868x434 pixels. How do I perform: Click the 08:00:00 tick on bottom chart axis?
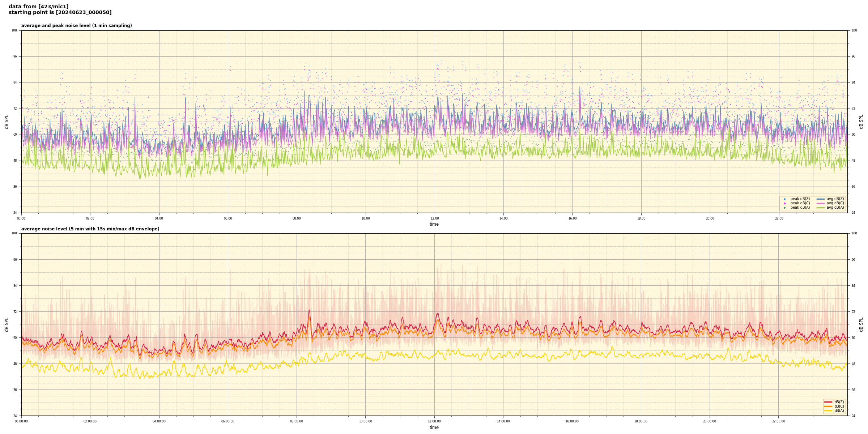297,421
